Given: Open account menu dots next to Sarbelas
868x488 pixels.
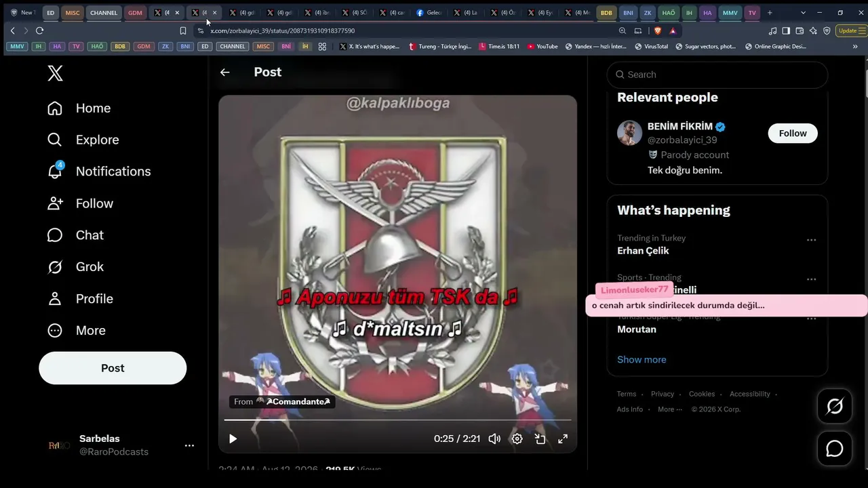Looking at the screenshot, I should coord(190,445).
